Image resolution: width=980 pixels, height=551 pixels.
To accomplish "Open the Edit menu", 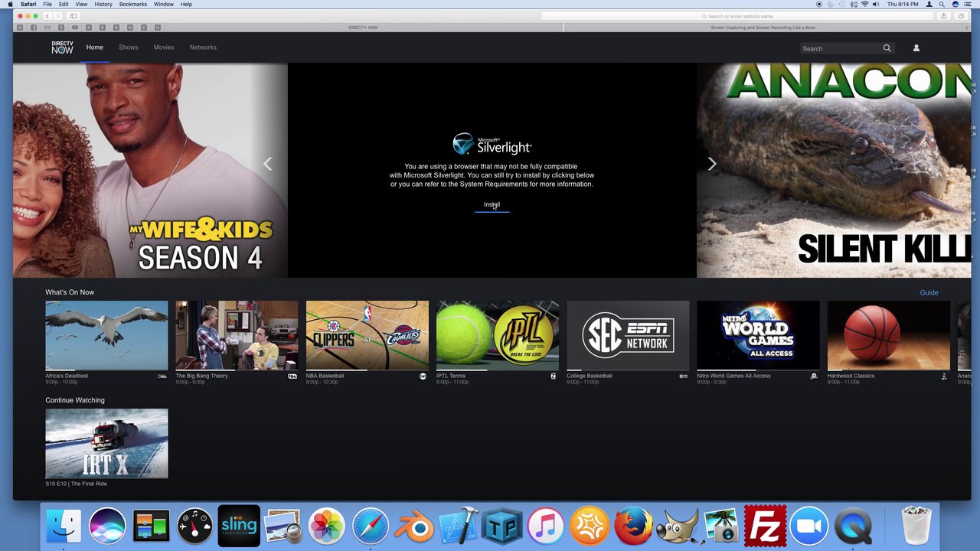I will click(x=64, y=4).
